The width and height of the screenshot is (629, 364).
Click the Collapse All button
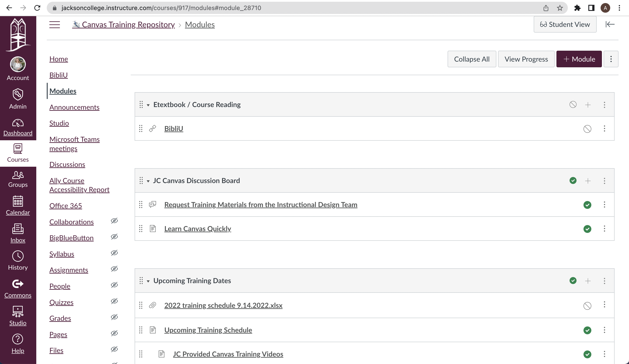pyautogui.click(x=471, y=59)
